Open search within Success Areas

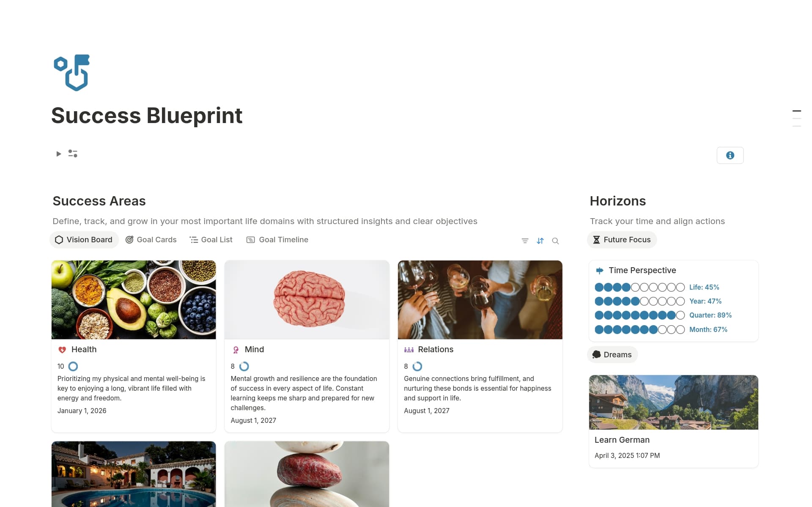556,240
